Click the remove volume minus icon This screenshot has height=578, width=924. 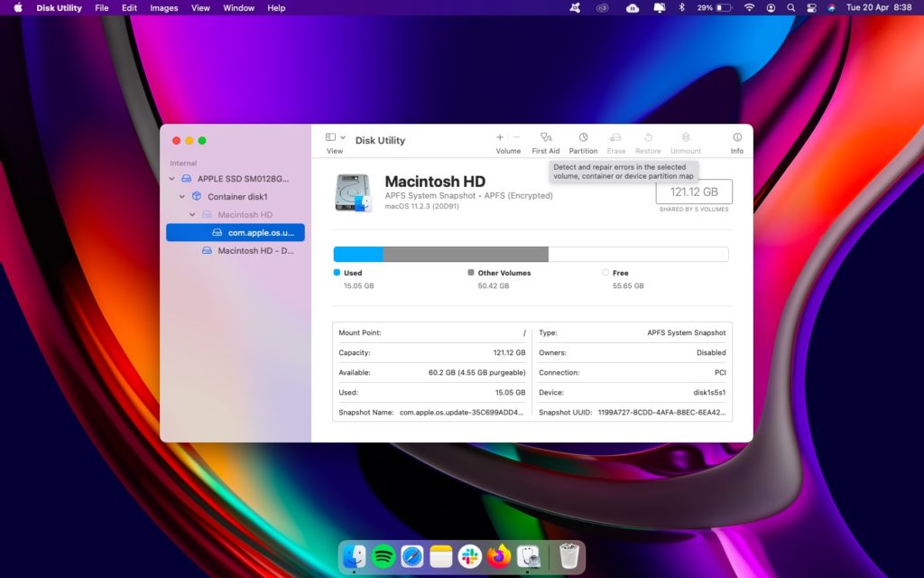(514, 137)
